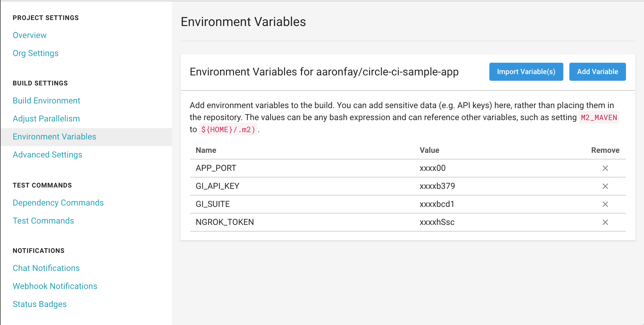Image resolution: width=644 pixels, height=325 pixels.
Task: Select Environment Variables in the sidebar
Action: [x=54, y=136]
